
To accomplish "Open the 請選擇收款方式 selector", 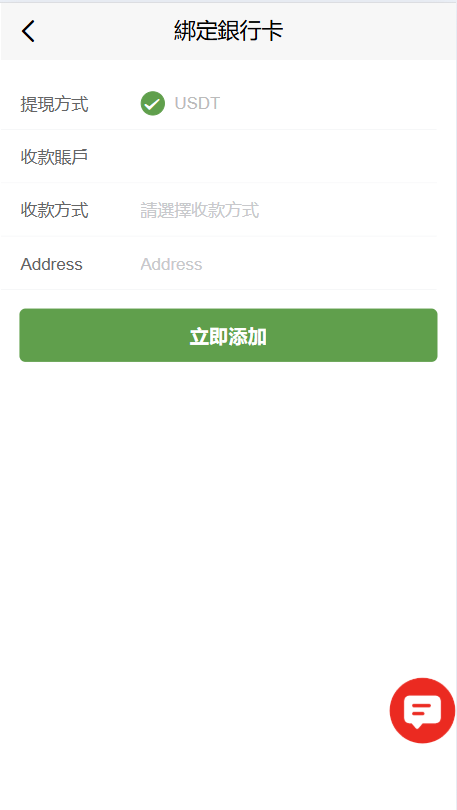I will pyautogui.click(x=200, y=210).
